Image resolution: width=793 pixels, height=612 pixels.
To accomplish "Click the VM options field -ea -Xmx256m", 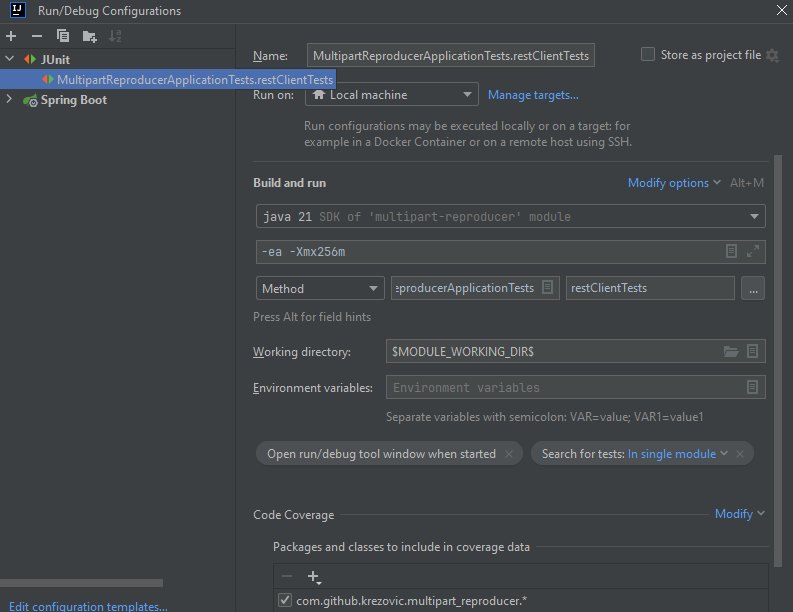I will click(x=490, y=251).
